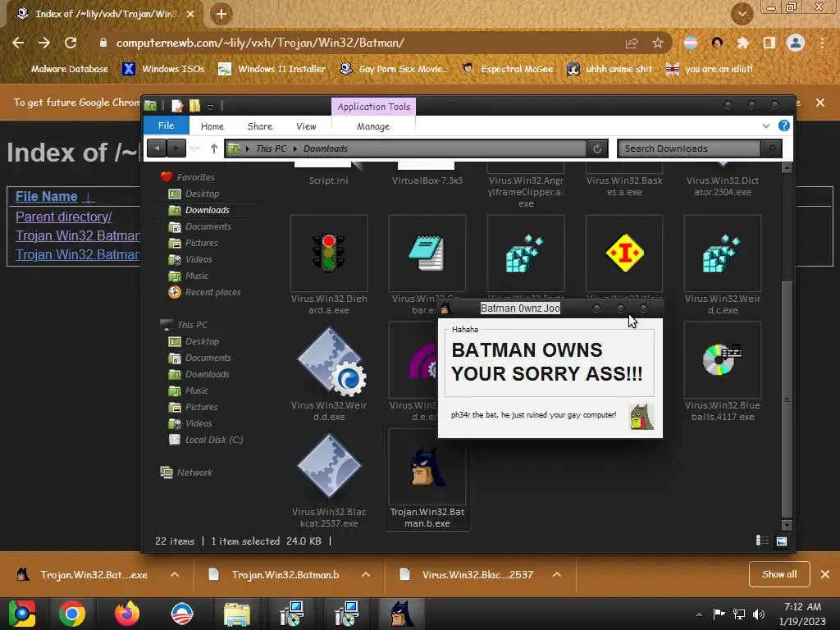Viewport: 840px width, 630px height.
Task: Open the Malware Database bookmark
Action: 62,69
